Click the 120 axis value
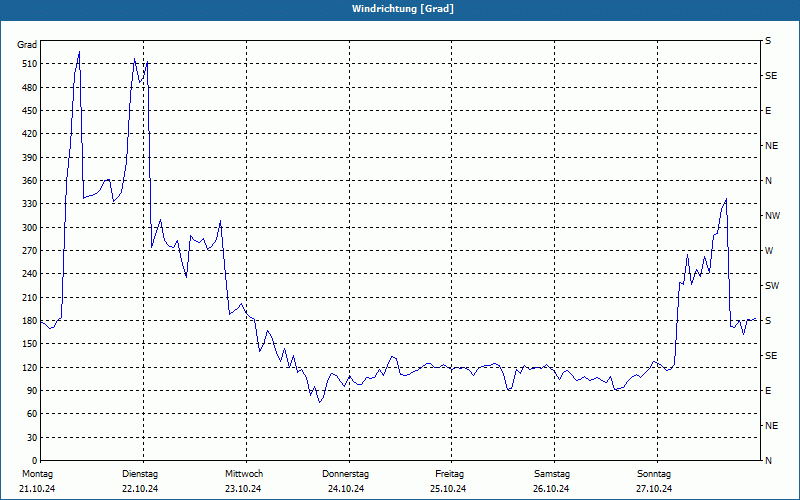Image resolution: width=800 pixels, height=500 pixels. click(29, 367)
